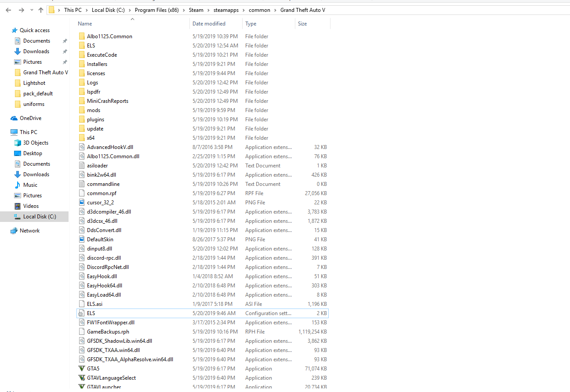Viewport: 570px width, 392px height.
Task: Click the Forward navigation arrow
Action: 21,10
